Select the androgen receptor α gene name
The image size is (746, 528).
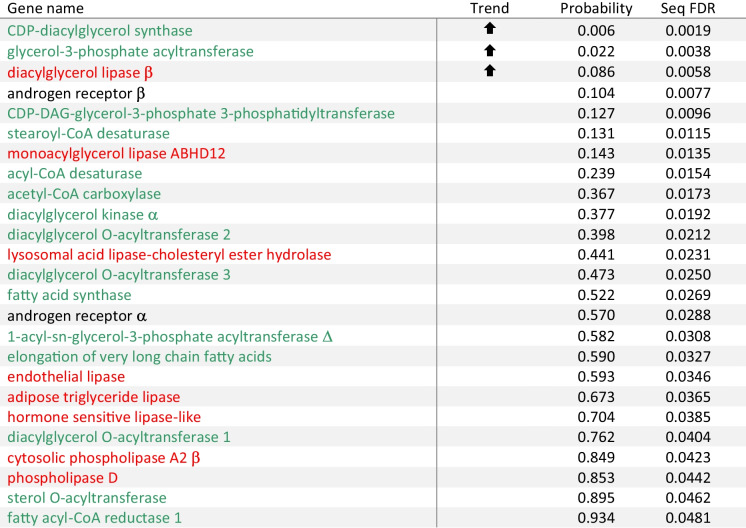pyautogui.click(x=77, y=316)
